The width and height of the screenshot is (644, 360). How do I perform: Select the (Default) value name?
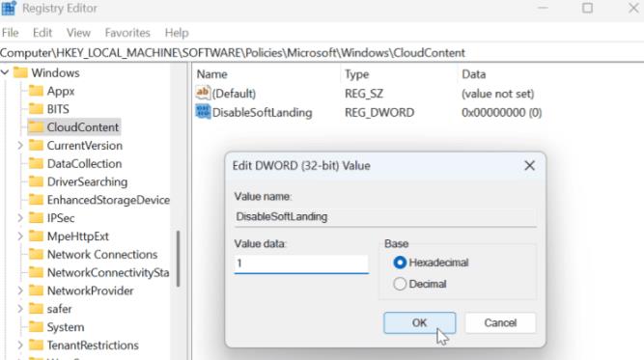click(x=234, y=94)
